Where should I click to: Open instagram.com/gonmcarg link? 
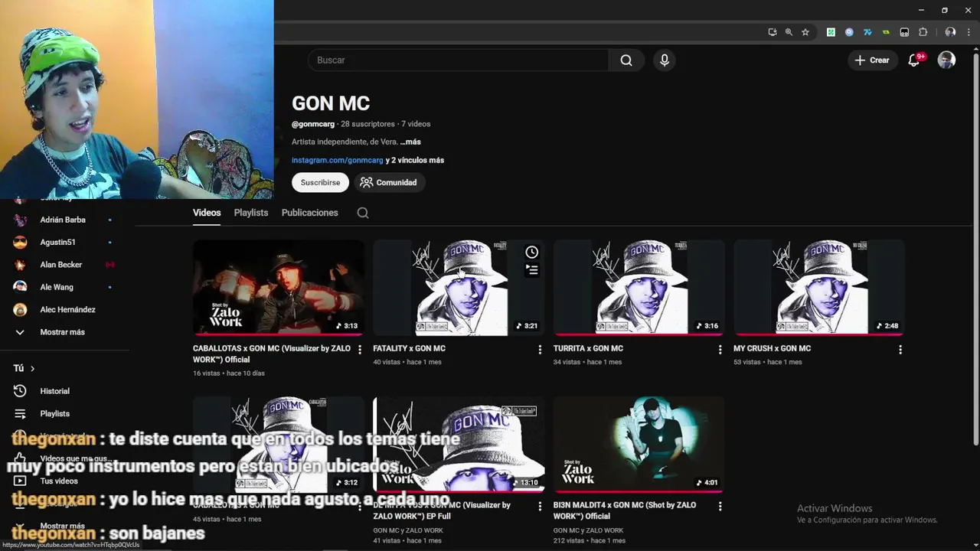337,160
